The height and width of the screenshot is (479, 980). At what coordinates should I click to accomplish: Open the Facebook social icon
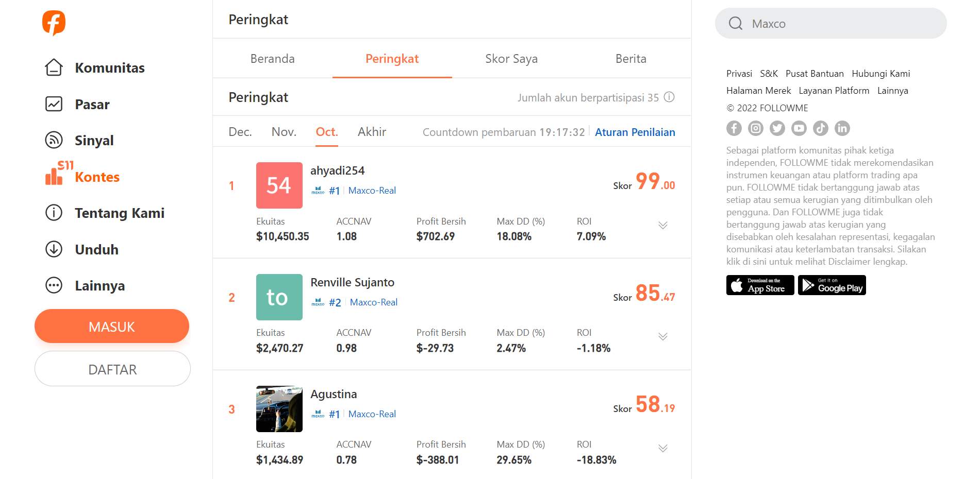(734, 128)
